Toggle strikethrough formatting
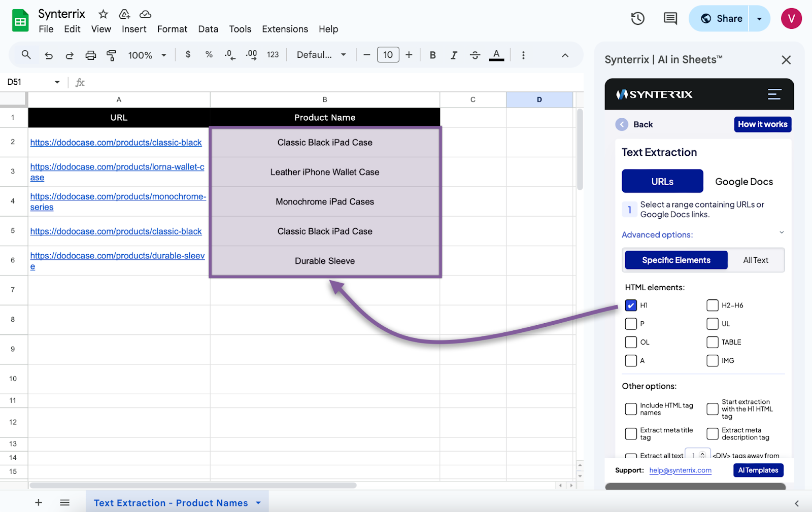The width and height of the screenshot is (812, 512). click(475, 55)
